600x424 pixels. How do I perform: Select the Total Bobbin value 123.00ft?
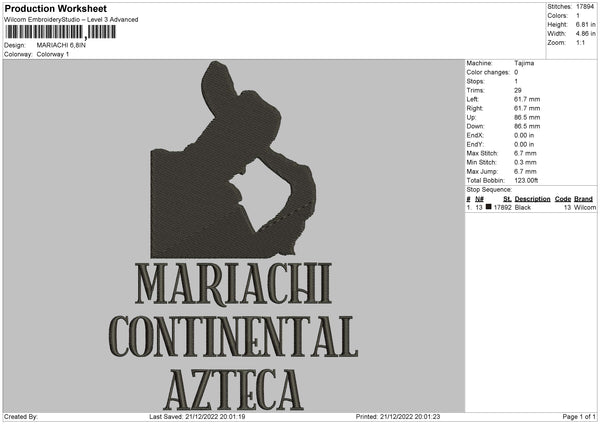click(x=526, y=181)
